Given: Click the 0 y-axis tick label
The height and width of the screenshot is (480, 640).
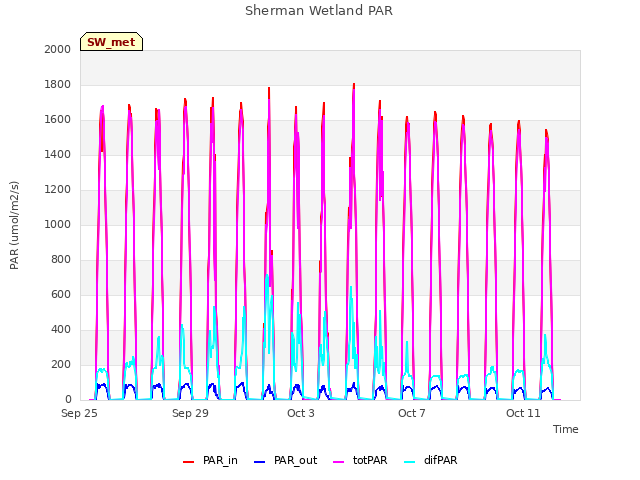Looking at the screenshot, I should click(68, 400).
